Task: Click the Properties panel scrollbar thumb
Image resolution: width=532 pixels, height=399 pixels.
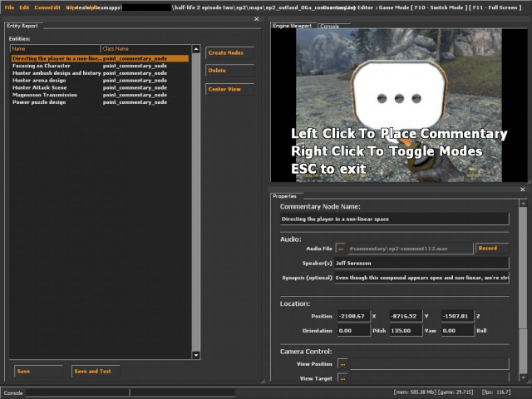Action: click(523, 268)
